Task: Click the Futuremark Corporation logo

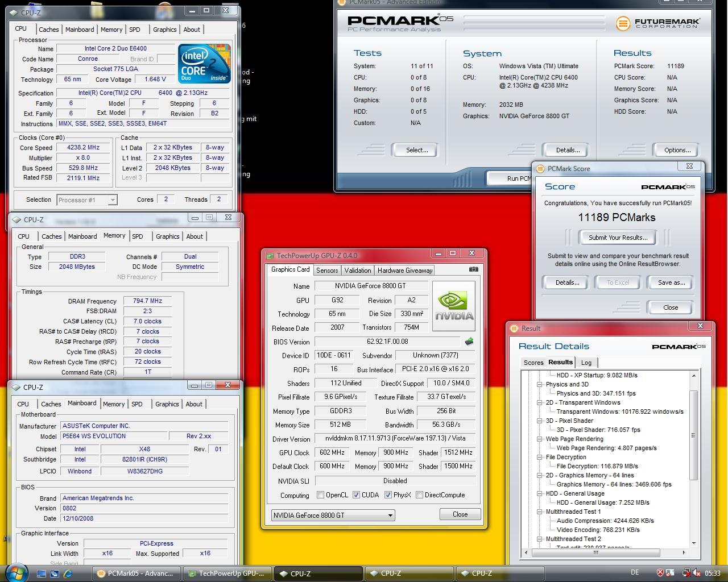Action: click(658, 23)
